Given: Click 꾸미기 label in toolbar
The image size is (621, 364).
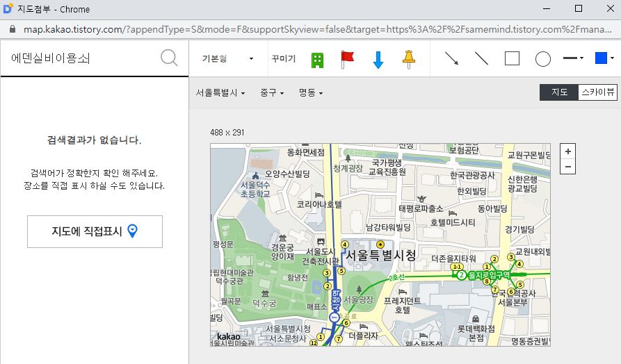Looking at the screenshot, I should click(284, 58).
